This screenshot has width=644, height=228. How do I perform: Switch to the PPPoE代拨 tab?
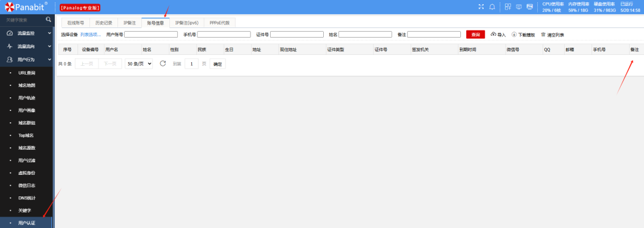point(219,23)
